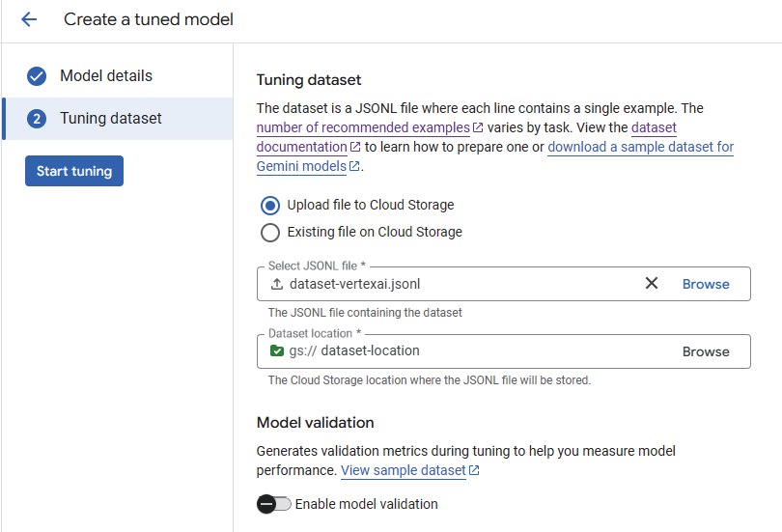Open the View sample dataset link
This screenshot has height=532, width=782.
(403, 471)
